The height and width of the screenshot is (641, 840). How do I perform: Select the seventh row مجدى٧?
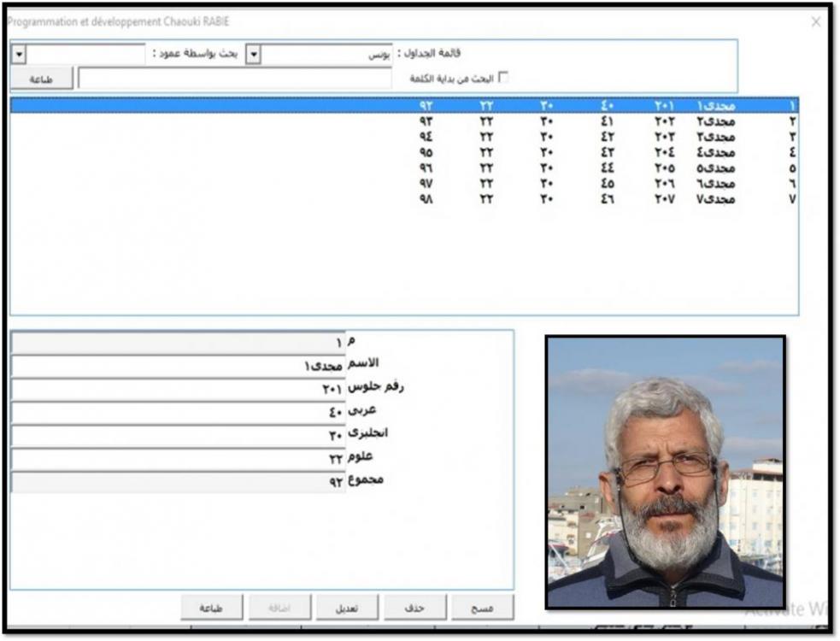(715, 199)
